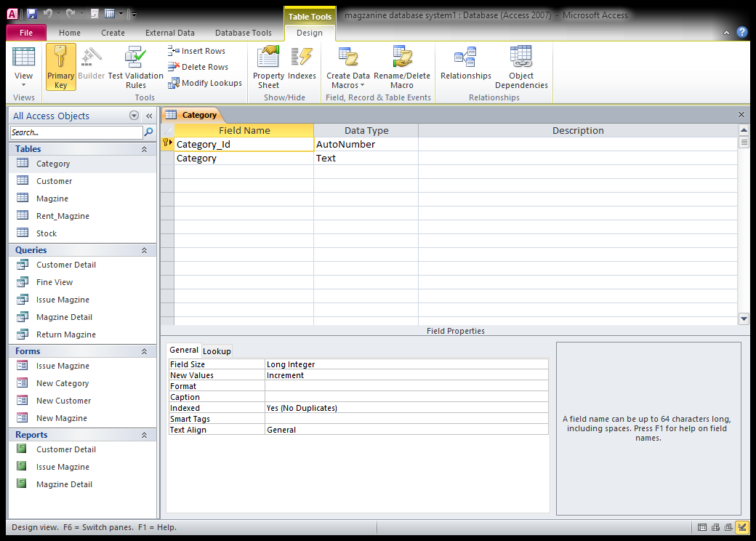Open the Indexes window

coord(302,67)
